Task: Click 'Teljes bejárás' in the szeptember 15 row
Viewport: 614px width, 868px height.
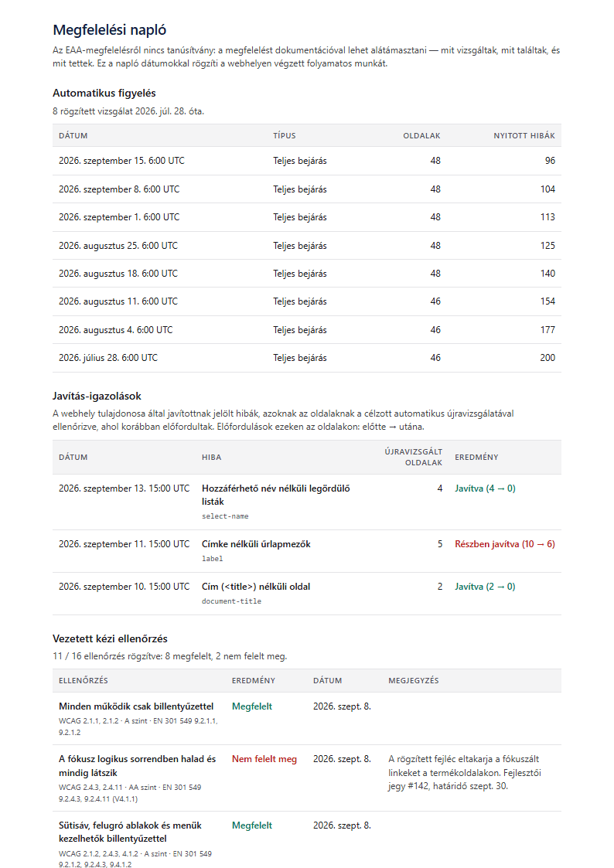Action: (x=299, y=161)
